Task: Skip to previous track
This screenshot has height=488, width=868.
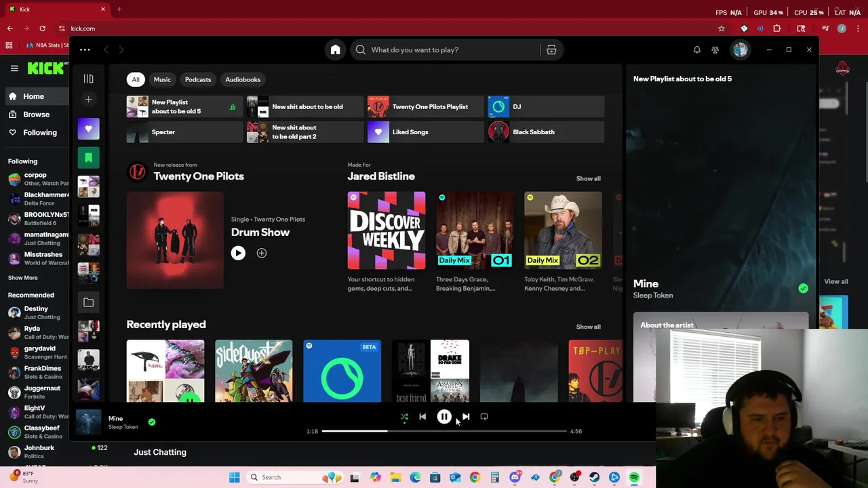Action: tap(422, 417)
